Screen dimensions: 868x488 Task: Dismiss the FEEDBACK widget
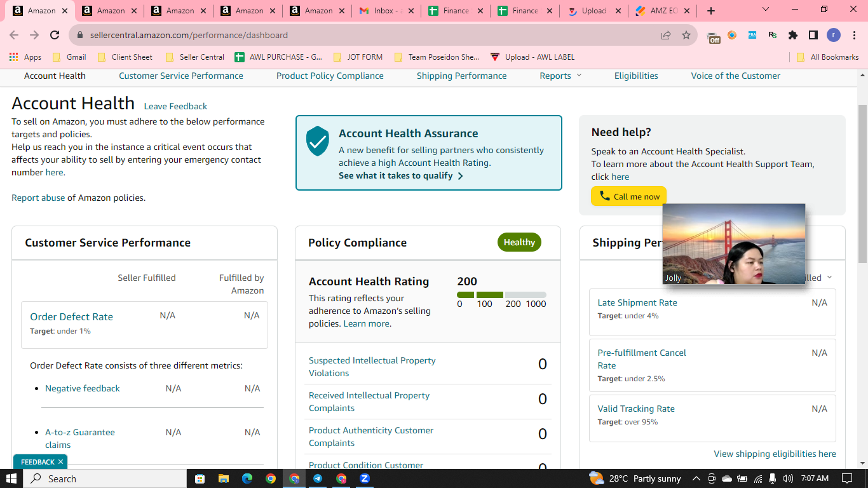point(60,462)
